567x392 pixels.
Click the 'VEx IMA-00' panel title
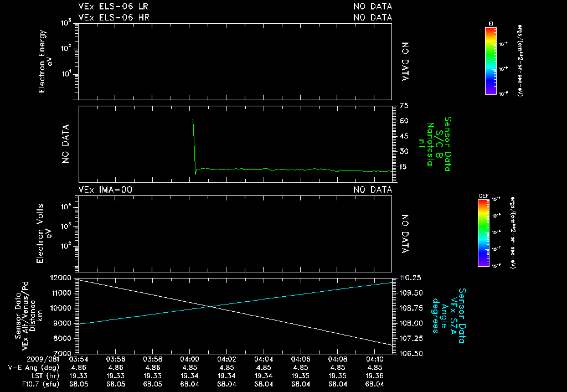(x=105, y=190)
